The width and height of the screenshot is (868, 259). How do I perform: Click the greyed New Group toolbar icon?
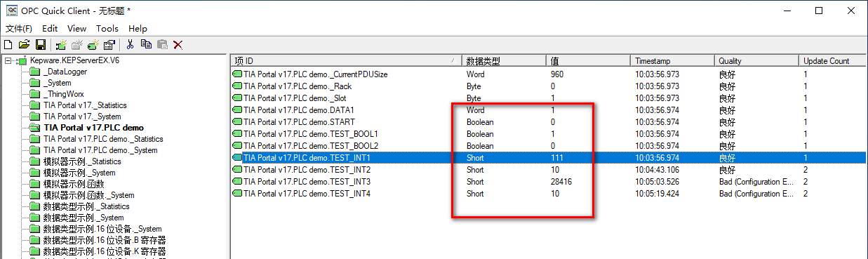tap(76, 44)
